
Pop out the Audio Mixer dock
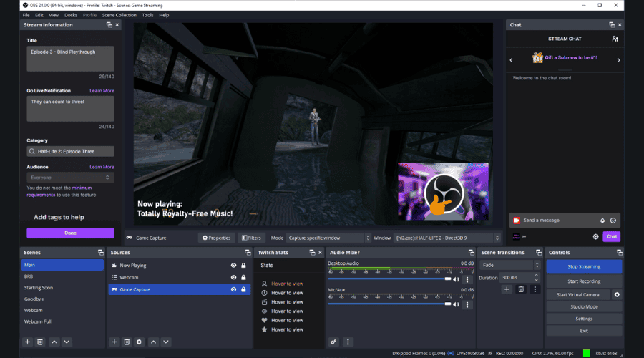coord(471,253)
